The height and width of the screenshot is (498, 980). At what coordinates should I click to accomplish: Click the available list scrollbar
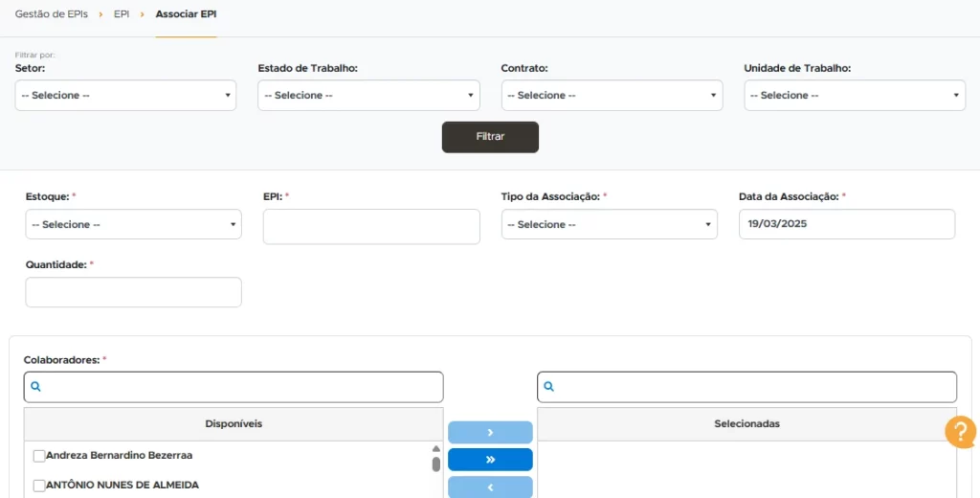tap(436, 464)
